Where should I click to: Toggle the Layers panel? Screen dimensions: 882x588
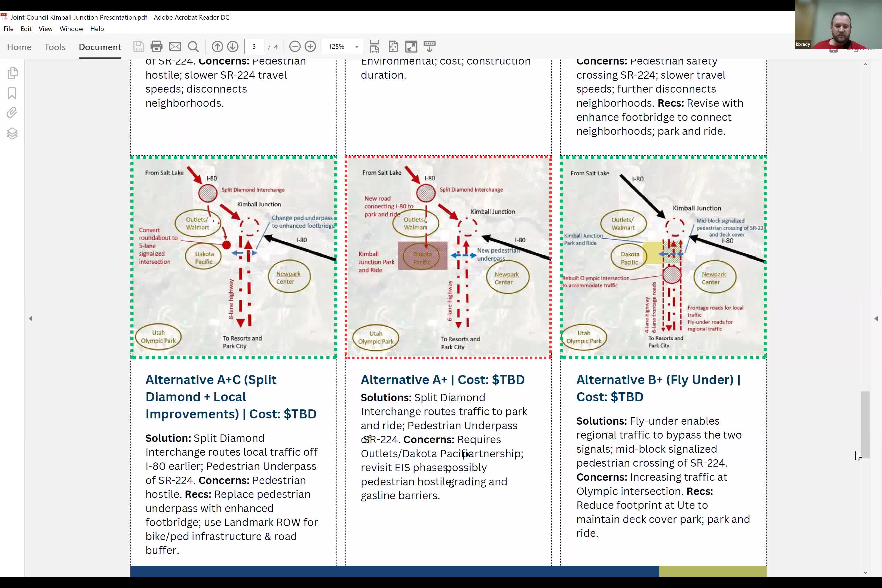pyautogui.click(x=12, y=133)
